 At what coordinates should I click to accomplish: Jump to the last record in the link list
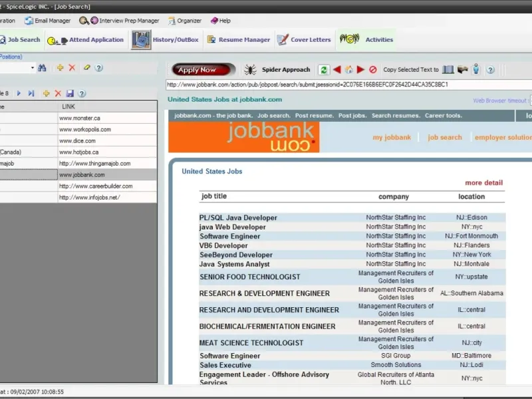coord(31,93)
